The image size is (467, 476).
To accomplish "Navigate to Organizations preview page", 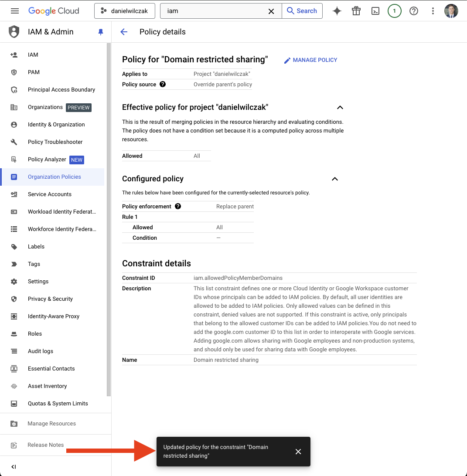I will 52,107.
